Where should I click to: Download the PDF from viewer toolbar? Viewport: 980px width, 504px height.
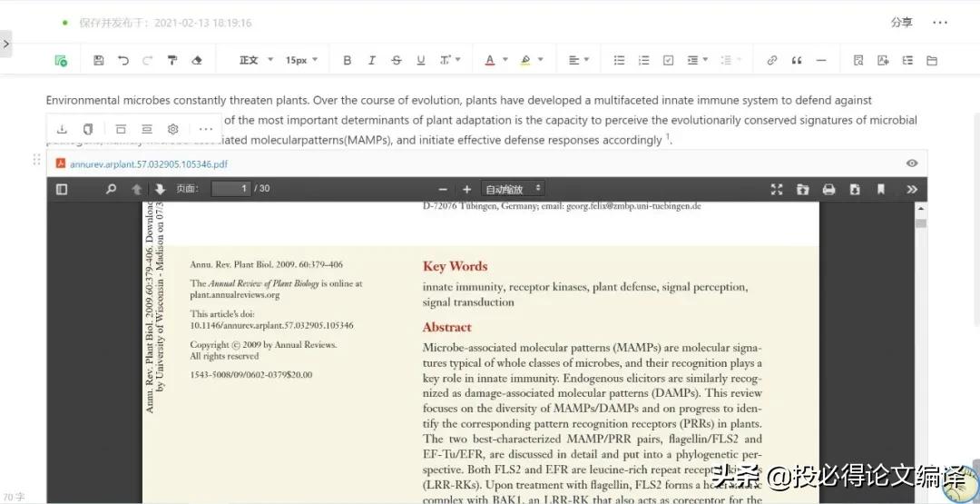coord(855,189)
